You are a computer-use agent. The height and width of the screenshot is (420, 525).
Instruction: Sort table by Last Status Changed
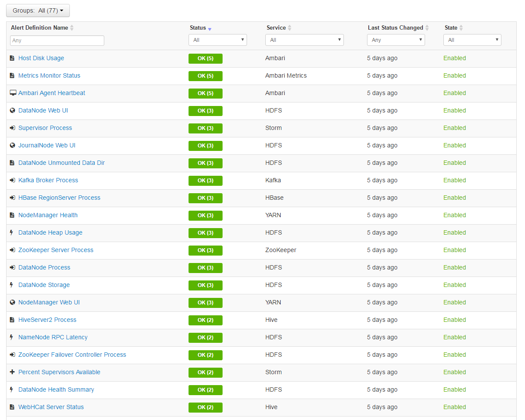427,28
